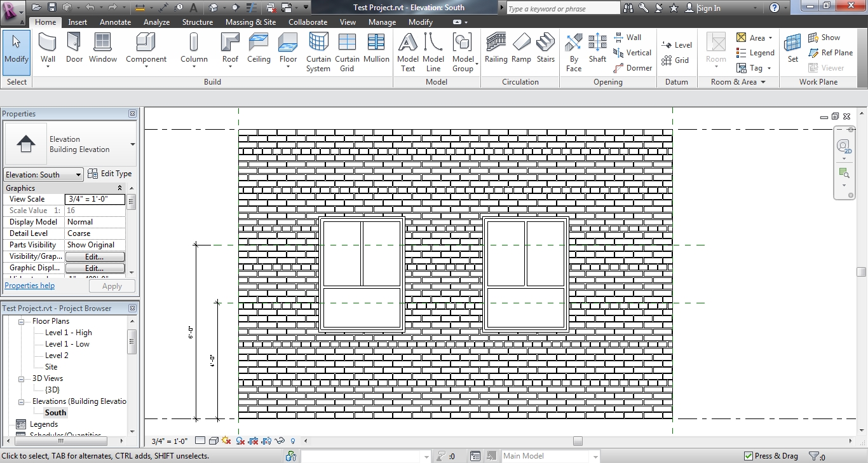Image resolution: width=868 pixels, height=463 pixels.
Task: Open Level 2 floor plan in browser
Action: (x=57, y=356)
